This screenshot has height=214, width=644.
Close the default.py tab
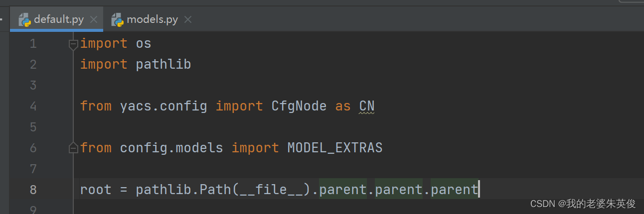click(94, 20)
